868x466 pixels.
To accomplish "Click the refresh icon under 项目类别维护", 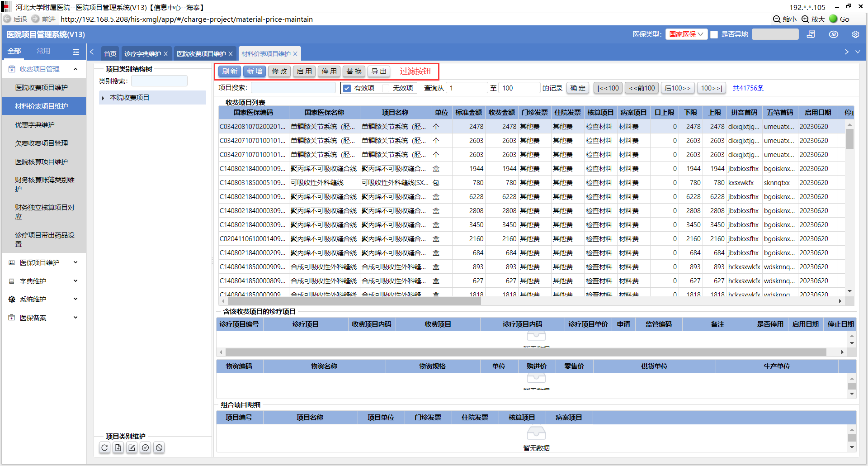I will pos(104,447).
